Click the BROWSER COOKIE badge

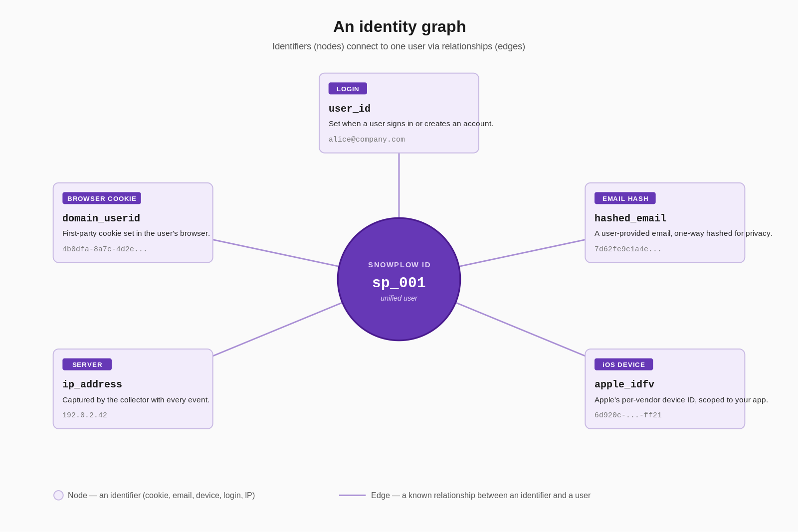[x=102, y=198]
